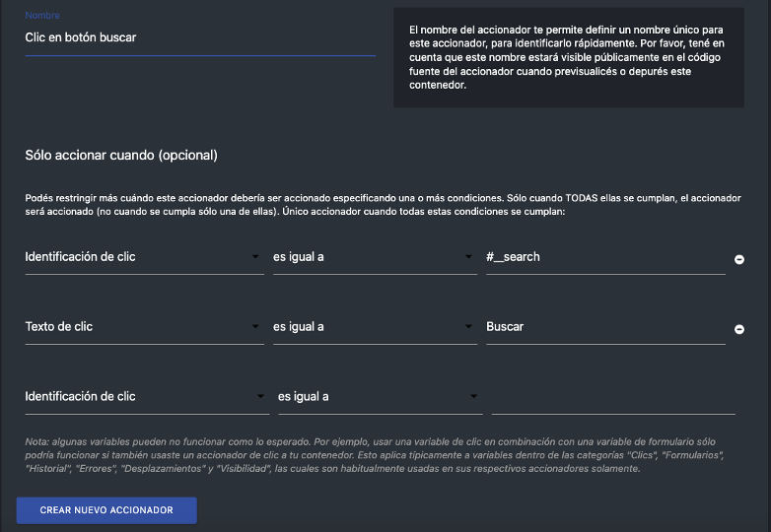
Task: Click the 'Nombre' field label
Action: coord(42,15)
